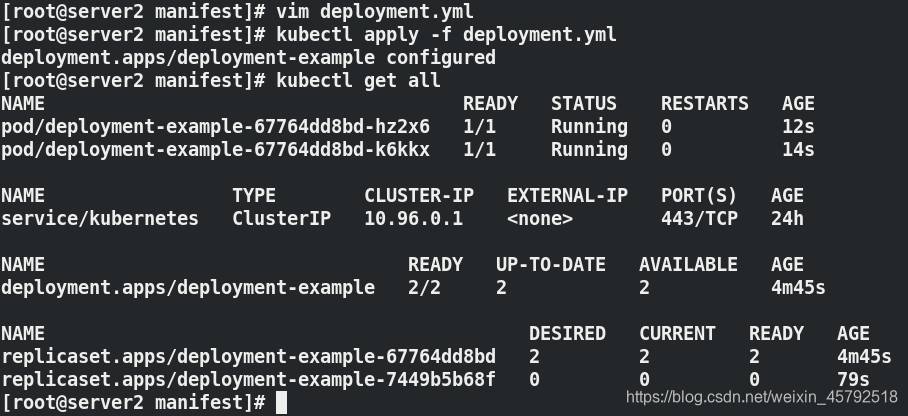The width and height of the screenshot is (908, 416).
Task: Click the pod age value 14s
Action: tap(798, 150)
